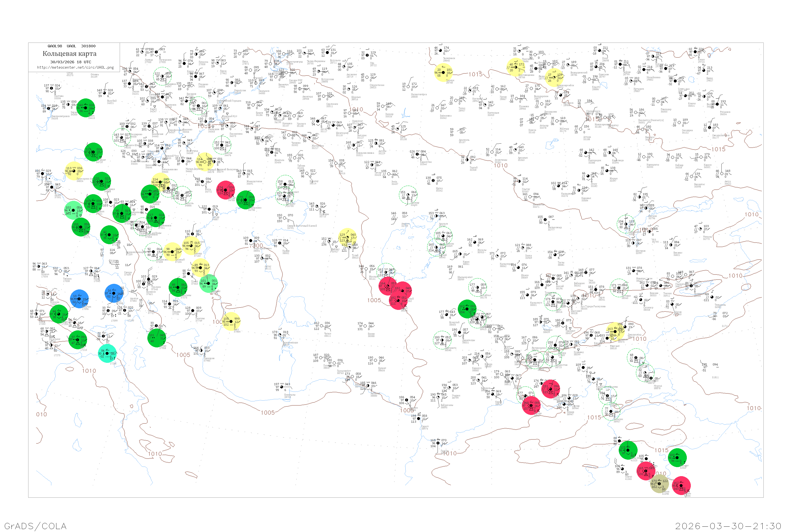Screen dimensions: 798x532
Task: Click the green Taganrog station marker
Action: pos(93,152)
